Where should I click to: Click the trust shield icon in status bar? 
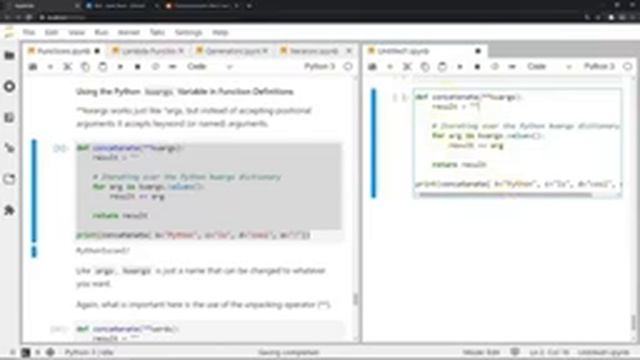click(x=515, y=352)
